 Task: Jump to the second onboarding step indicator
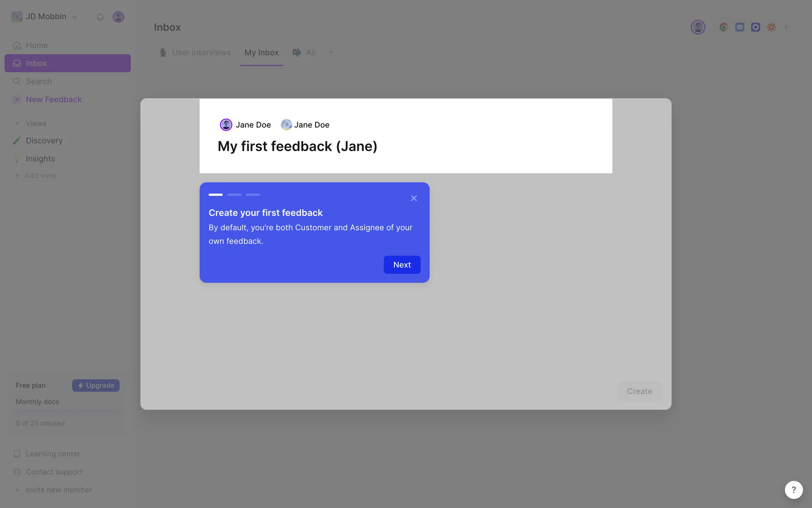coord(234,195)
